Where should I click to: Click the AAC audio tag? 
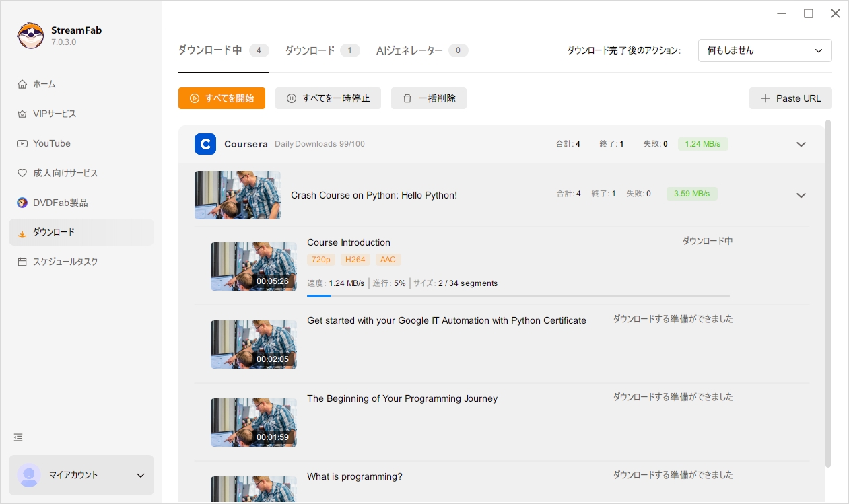pos(388,260)
